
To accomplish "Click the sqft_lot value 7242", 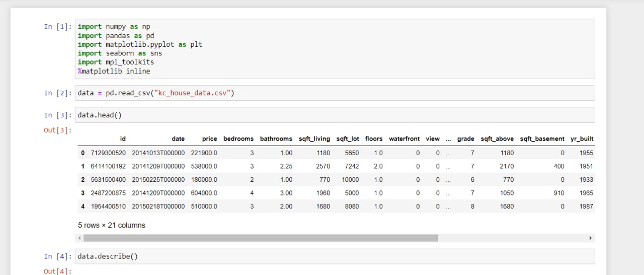I will [352, 166].
